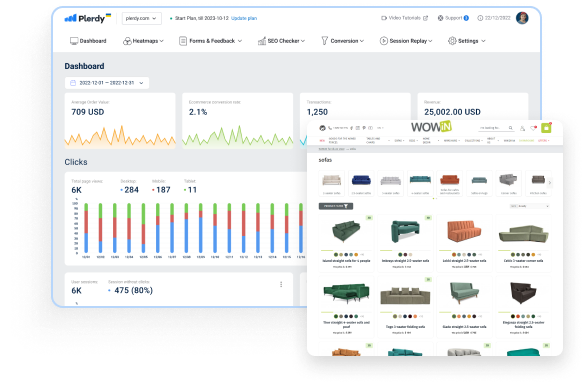
Task: Open the Sort dropdown in WOWIN window
Action: pyautogui.click(x=530, y=206)
